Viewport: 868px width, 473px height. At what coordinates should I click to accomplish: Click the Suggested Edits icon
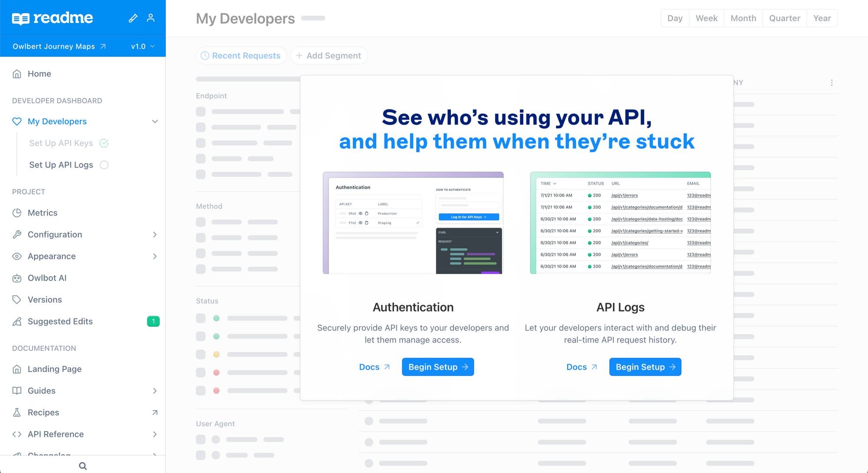[x=16, y=321]
